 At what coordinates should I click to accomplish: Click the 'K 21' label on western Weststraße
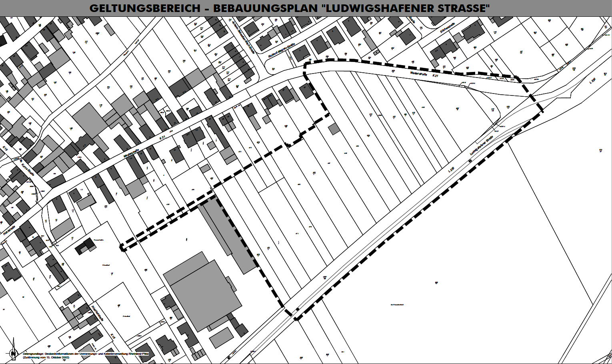click(162, 137)
